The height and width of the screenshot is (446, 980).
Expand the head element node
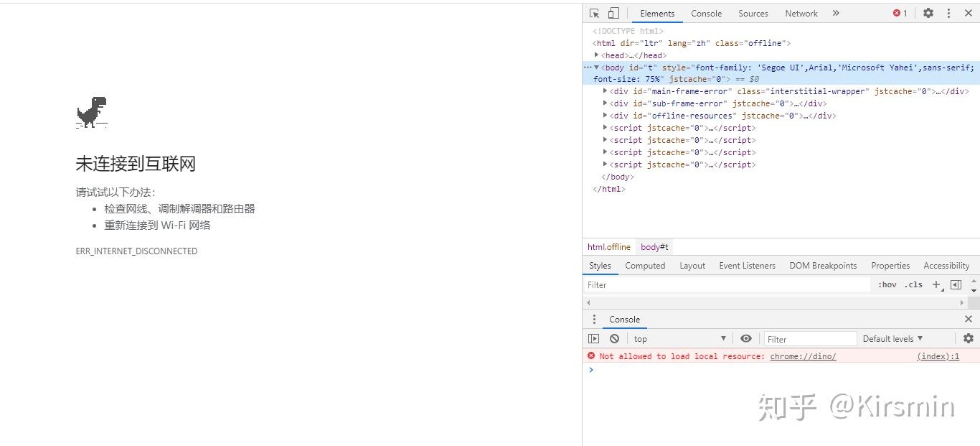tap(597, 55)
